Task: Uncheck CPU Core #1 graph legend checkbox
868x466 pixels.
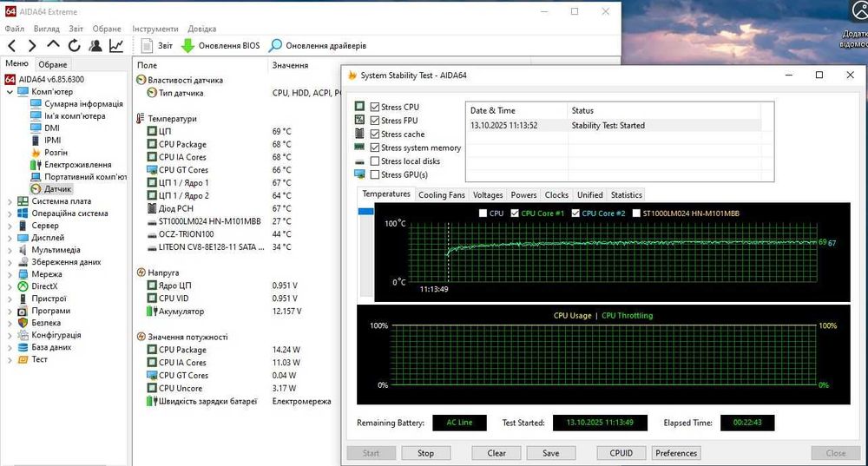Action: tap(515, 213)
